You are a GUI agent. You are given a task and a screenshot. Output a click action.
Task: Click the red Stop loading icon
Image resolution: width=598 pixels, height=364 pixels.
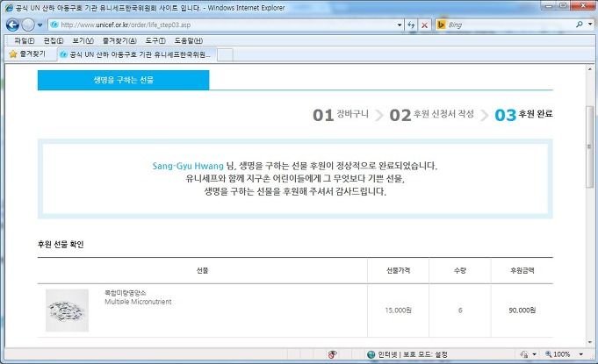click(424, 25)
